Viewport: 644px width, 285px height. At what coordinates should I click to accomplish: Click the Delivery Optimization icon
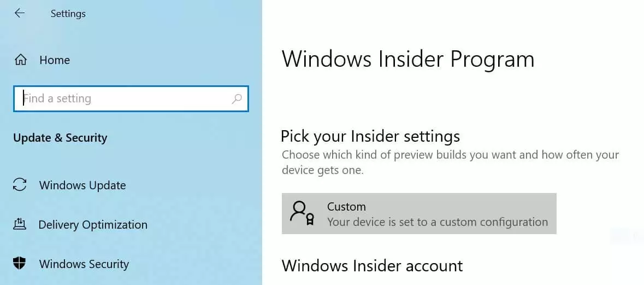coord(20,224)
